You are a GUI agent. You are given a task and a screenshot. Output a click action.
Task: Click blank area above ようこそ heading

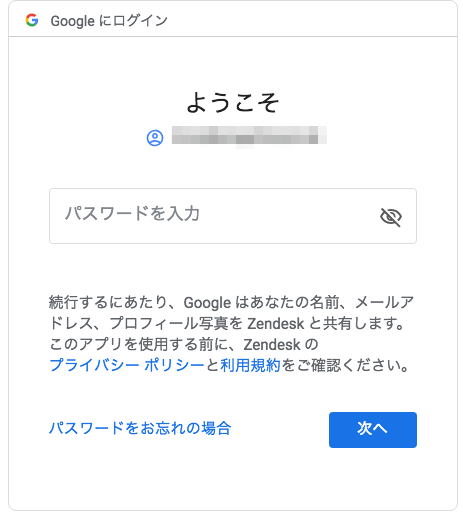233,63
